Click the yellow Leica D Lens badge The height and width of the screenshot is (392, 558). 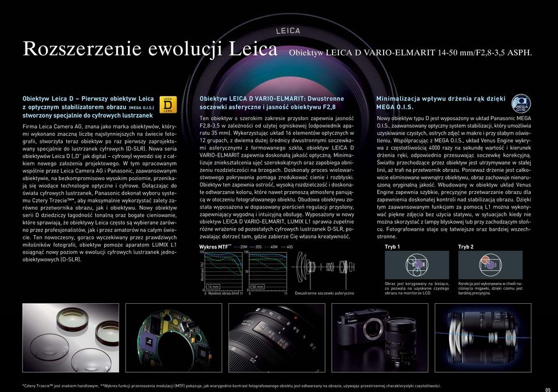pos(168,105)
